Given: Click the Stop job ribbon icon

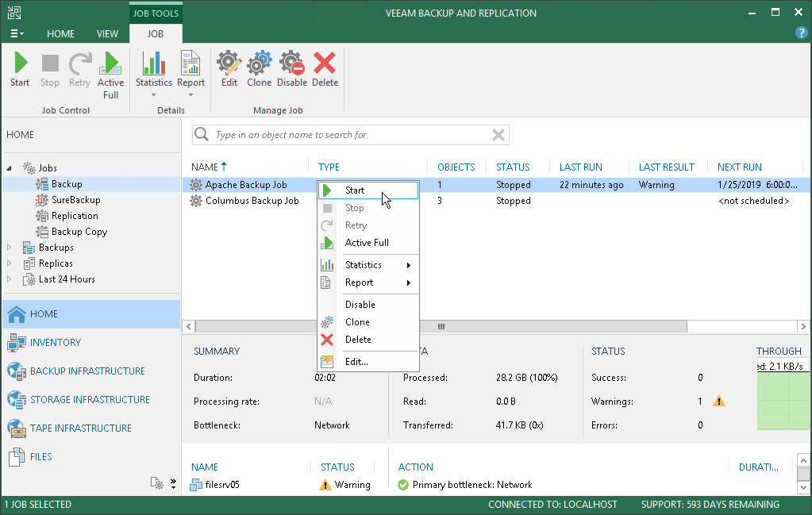Looking at the screenshot, I should (x=50, y=69).
